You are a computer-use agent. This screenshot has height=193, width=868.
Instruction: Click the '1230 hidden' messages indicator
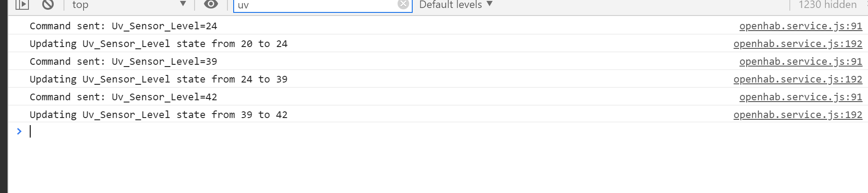click(827, 5)
